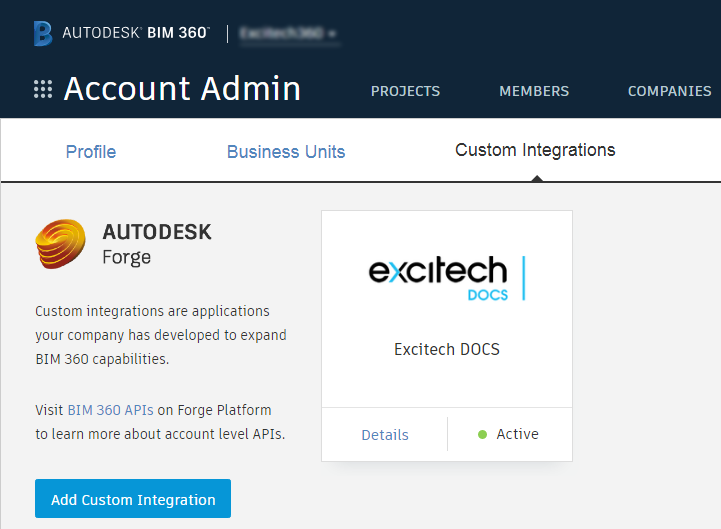Click the AUTODESK Forge heading text
This screenshot has width=721, height=529.
(157, 244)
